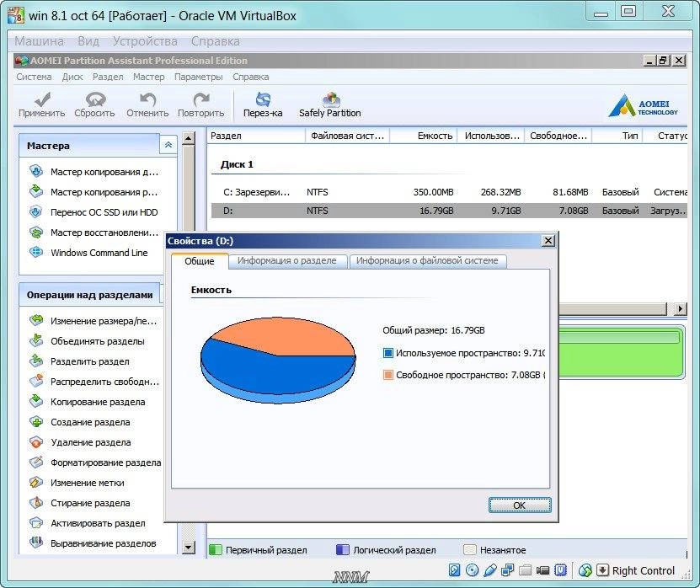The height and width of the screenshot is (588, 700).
Task: Click the Форматирование раздела icon
Action: pos(36,462)
